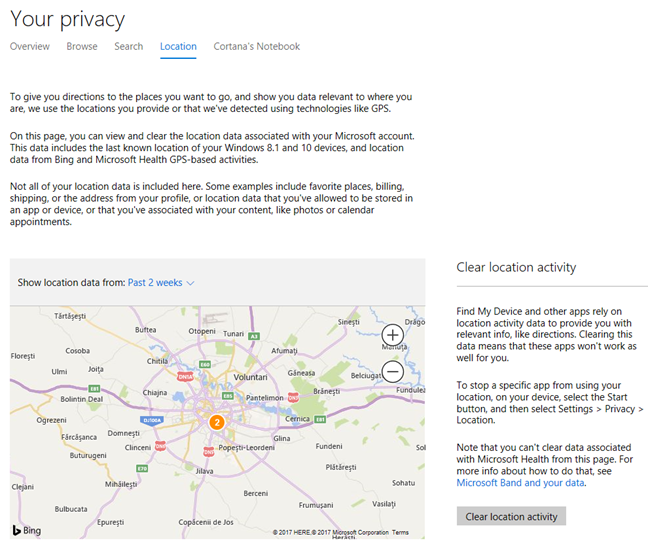648x547 pixels.
Task: Switch to the Browse tab
Action: pyautogui.click(x=82, y=46)
